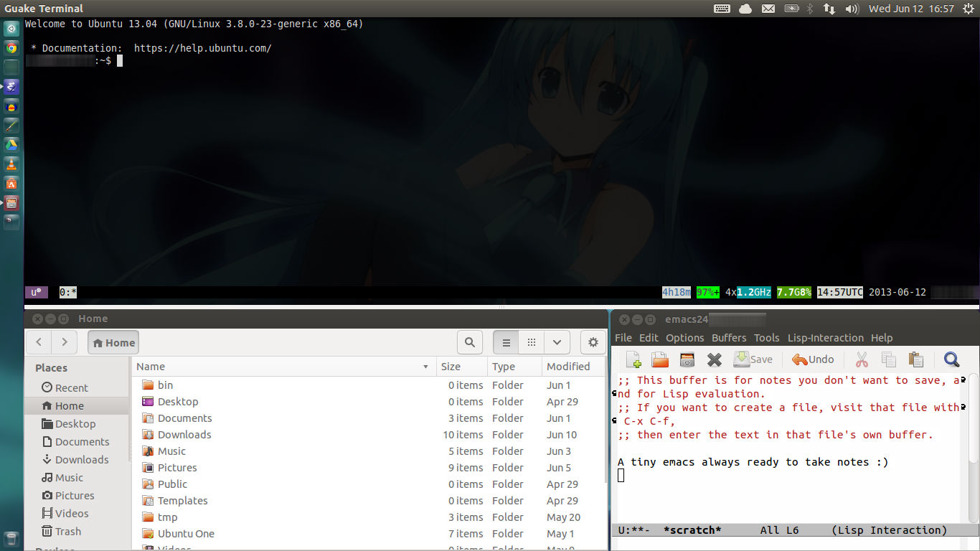Viewport: 980px width, 551px height.
Task: Select the Public folder row
Action: [x=369, y=484]
